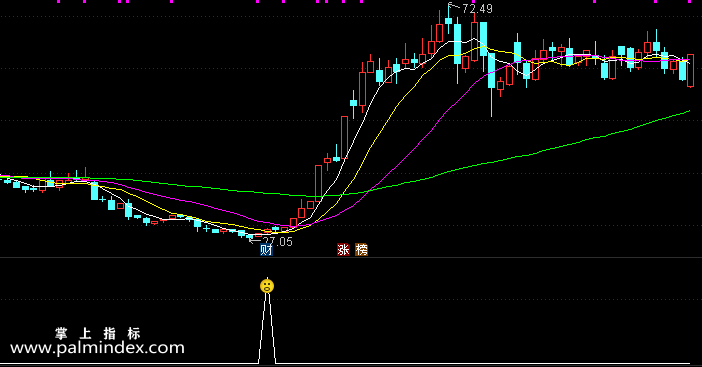The height and width of the screenshot is (367, 702).
Task: Click the orange 榜 ranking badge icon
Action: coord(361,250)
